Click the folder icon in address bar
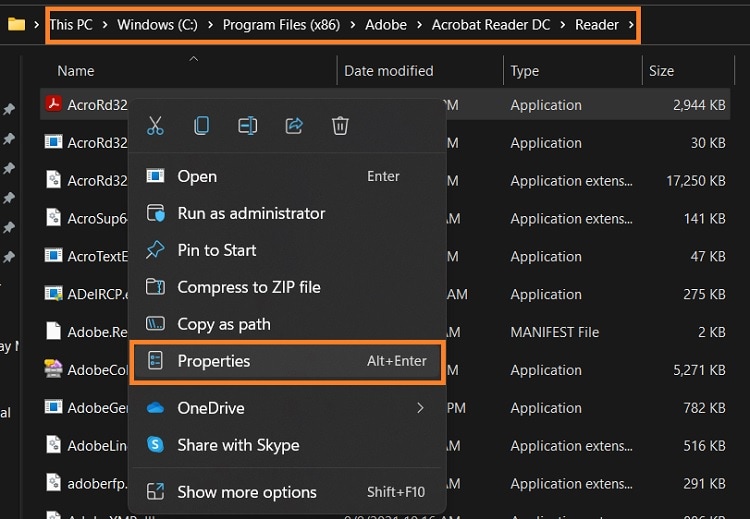This screenshot has width=750, height=519. pos(16,24)
